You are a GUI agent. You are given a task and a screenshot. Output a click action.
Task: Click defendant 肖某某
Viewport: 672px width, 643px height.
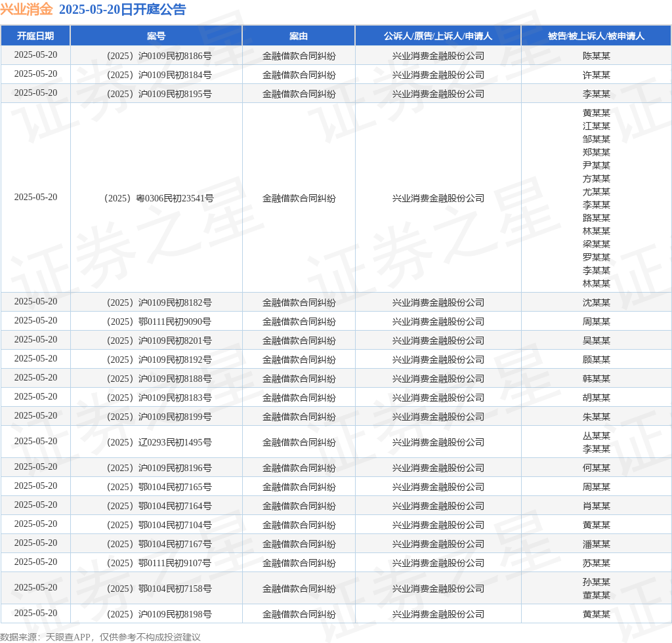tap(596, 506)
